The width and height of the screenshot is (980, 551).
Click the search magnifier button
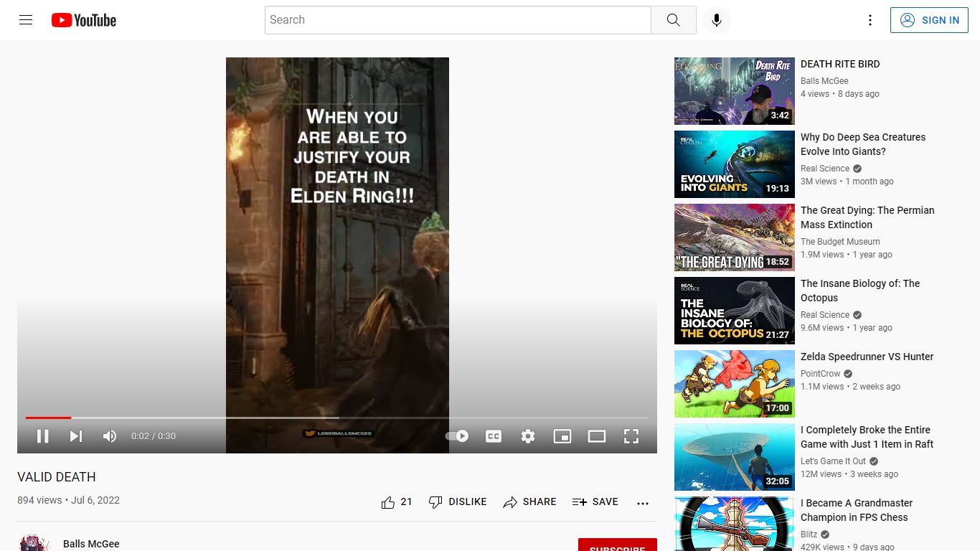[673, 20]
